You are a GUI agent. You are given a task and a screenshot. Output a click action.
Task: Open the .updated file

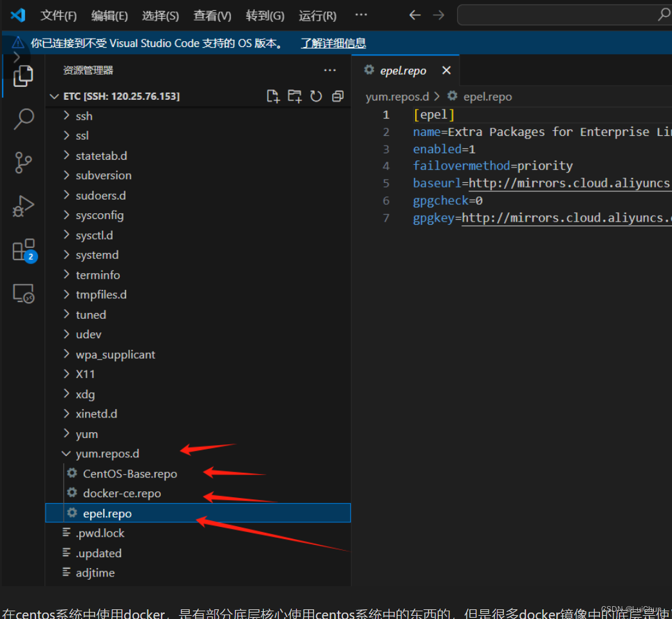click(x=98, y=553)
